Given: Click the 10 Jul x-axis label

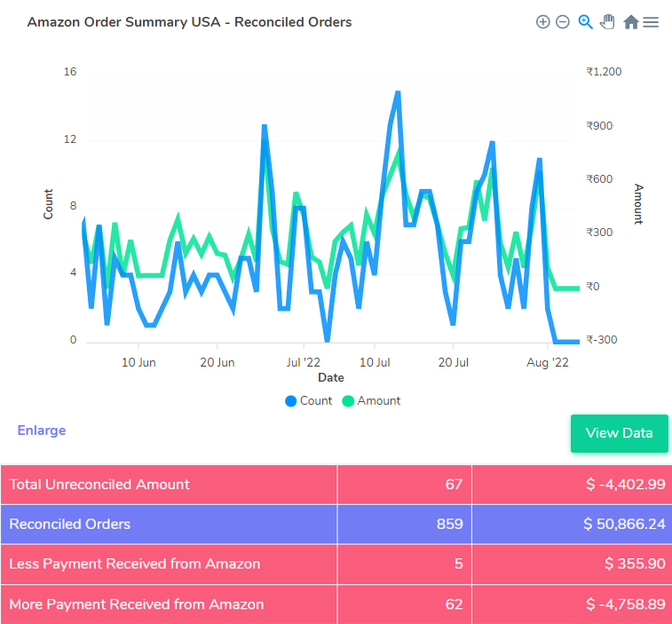Looking at the screenshot, I should [375, 362].
